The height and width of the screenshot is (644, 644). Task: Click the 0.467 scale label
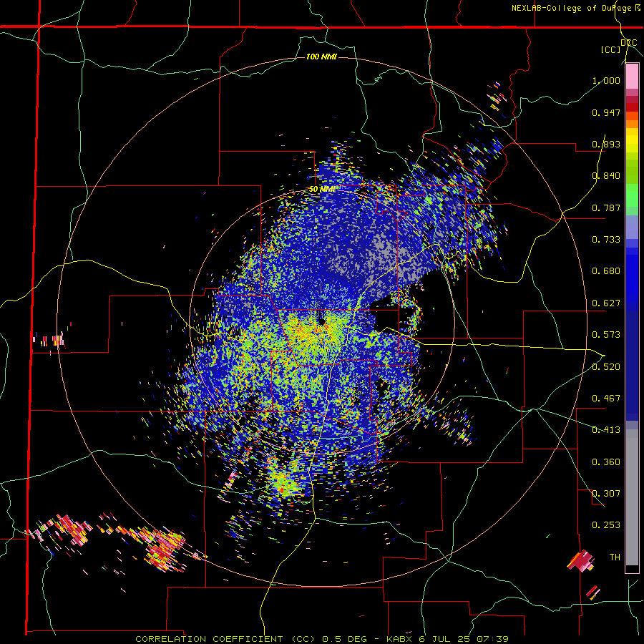pos(606,399)
